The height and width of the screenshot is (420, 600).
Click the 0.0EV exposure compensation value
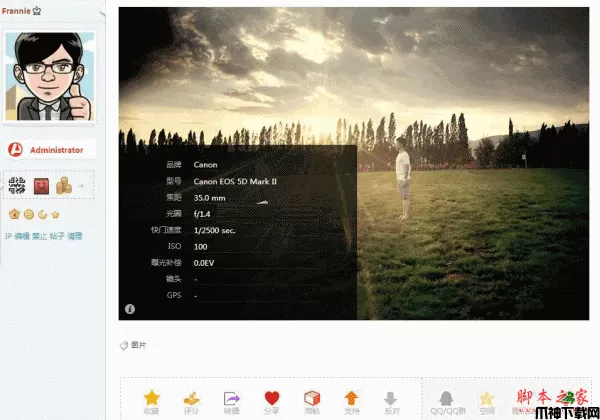pos(204,263)
